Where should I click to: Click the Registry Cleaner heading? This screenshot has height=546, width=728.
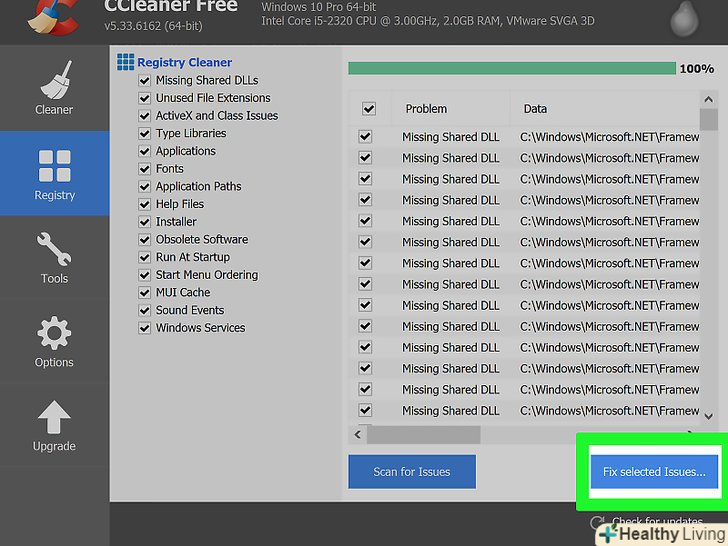tap(184, 62)
